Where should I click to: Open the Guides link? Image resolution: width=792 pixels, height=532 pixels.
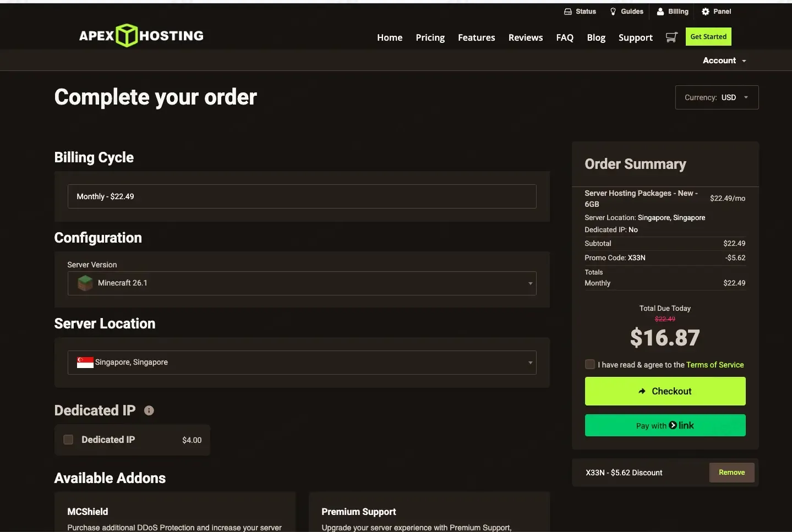632,12
